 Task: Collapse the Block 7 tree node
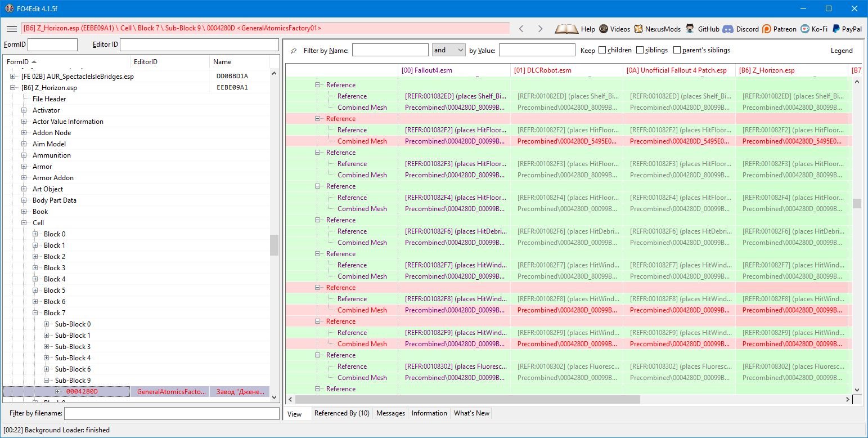point(35,313)
